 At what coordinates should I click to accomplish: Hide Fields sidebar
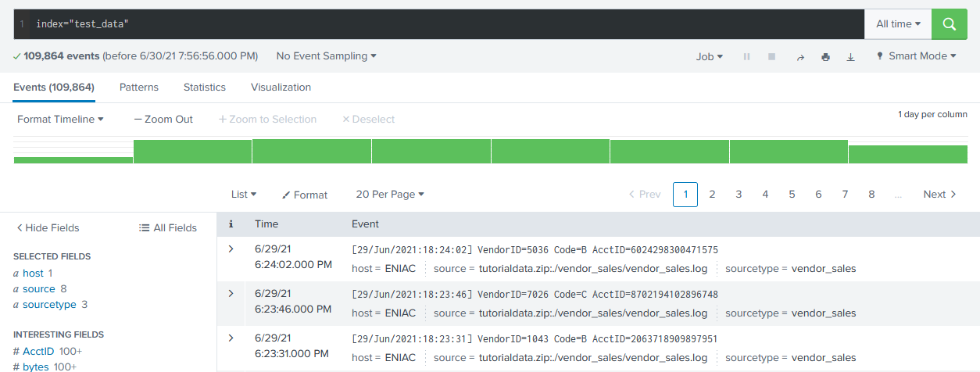[x=48, y=228]
